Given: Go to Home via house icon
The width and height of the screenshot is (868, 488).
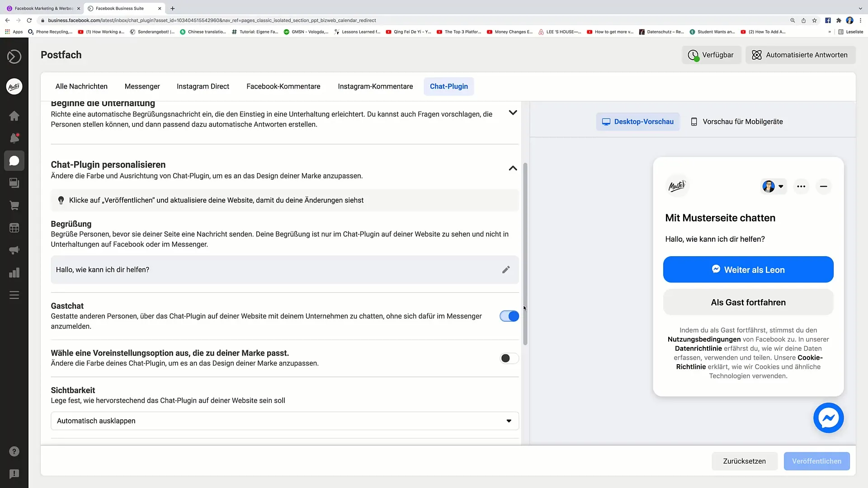Looking at the screenshot, I should coord(14,116).
